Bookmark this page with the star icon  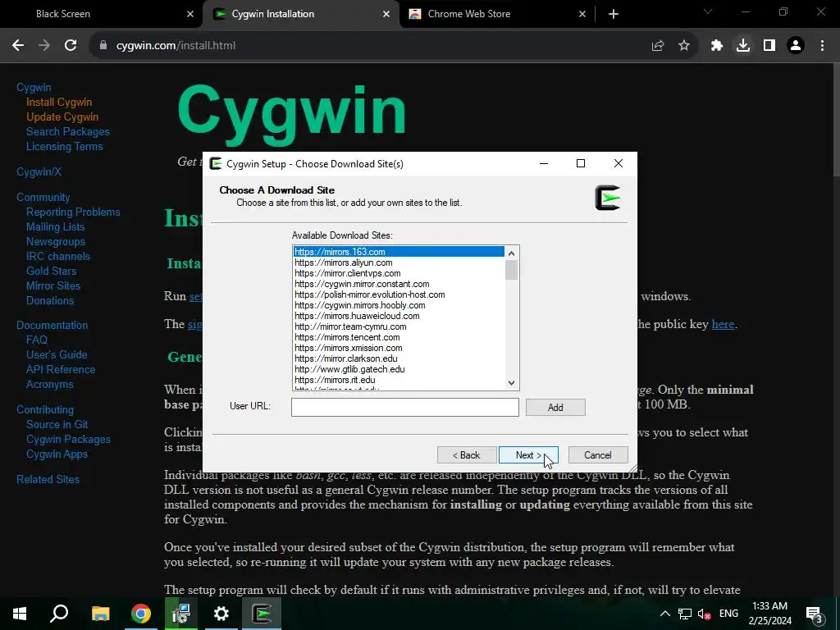point(684,46)
